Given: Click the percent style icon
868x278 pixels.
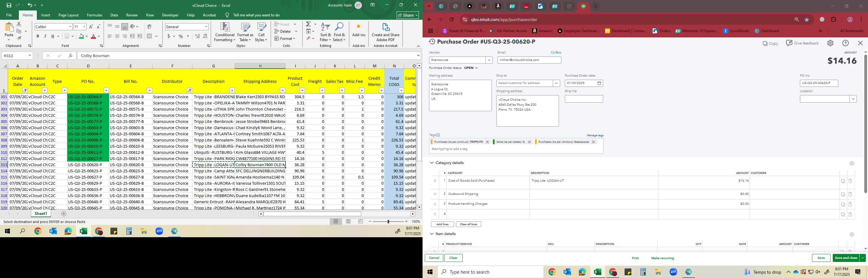Looking at the screenshot, I should pos(181,36).
